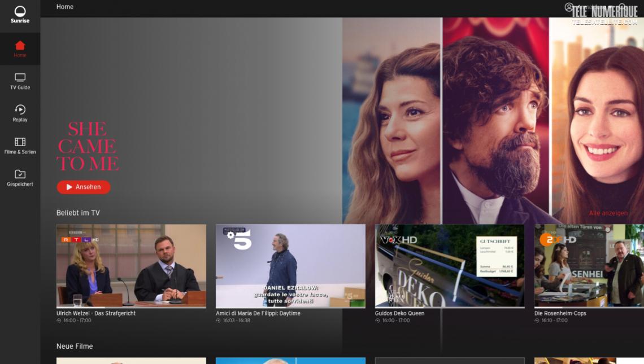Viewport: 644px width, 364px height.
Task: Click the 'Ulrich Wetzel - Das Strafgericht' title text
Action: pyautogui.click(x=96, y=313)
